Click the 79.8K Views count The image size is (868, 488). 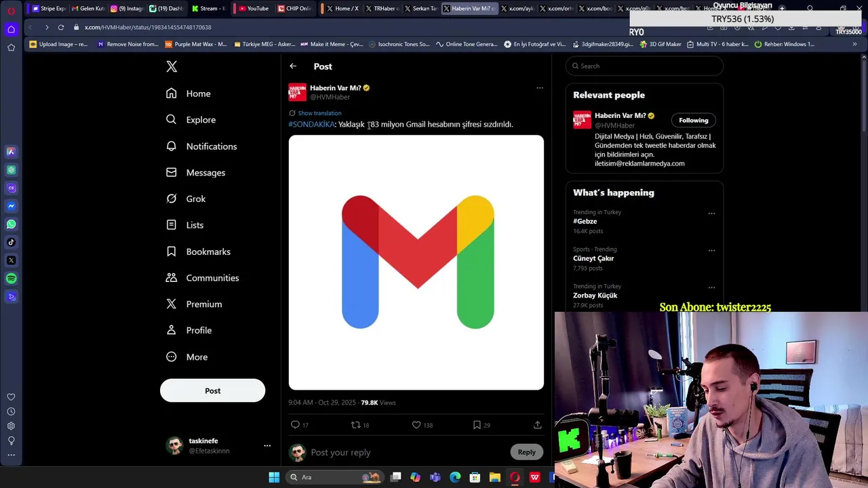point(378,403)
